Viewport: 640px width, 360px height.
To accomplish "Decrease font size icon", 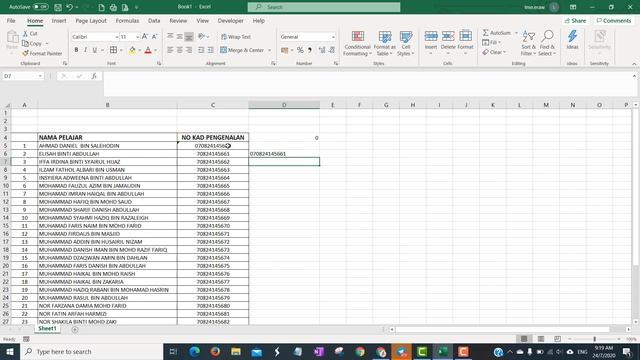I will 154,37.
